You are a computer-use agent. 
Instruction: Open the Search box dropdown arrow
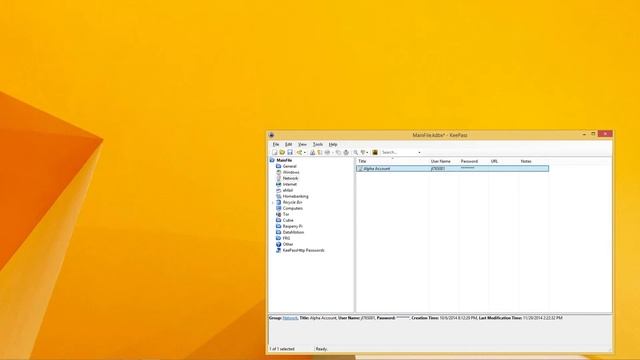pos(419,153)
